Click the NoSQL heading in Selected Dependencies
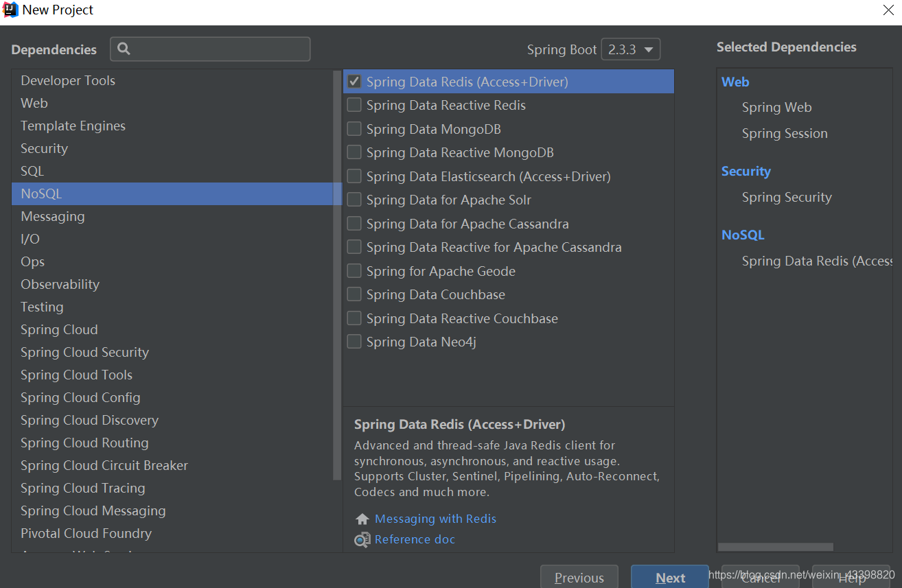Image resolution: width=902 pixels, height=588 pixels. (x=743, y=235)
